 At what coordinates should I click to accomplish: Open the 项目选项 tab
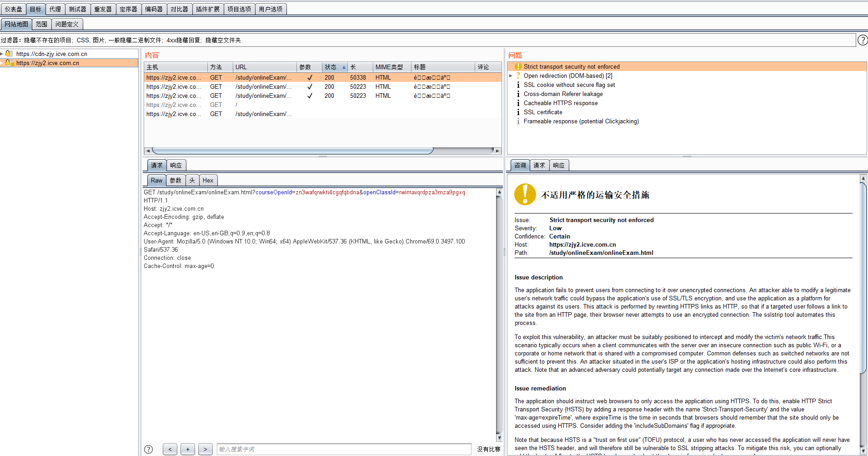point(239,9)
